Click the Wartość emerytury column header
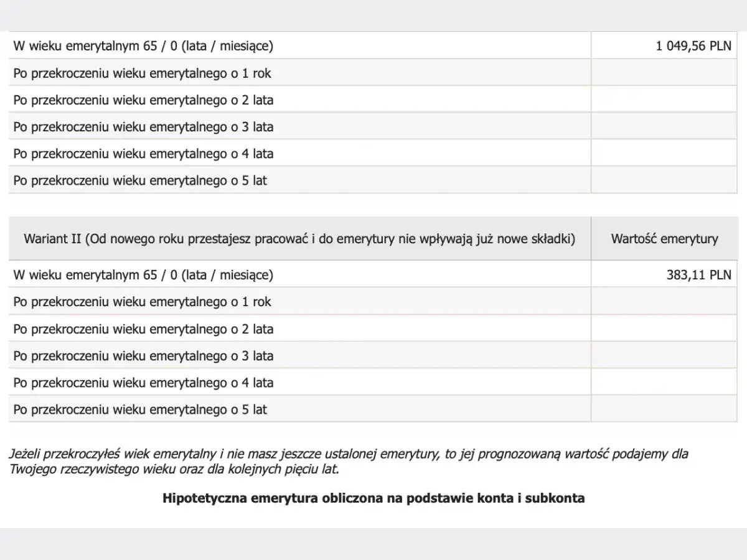 tap(664, 238)
